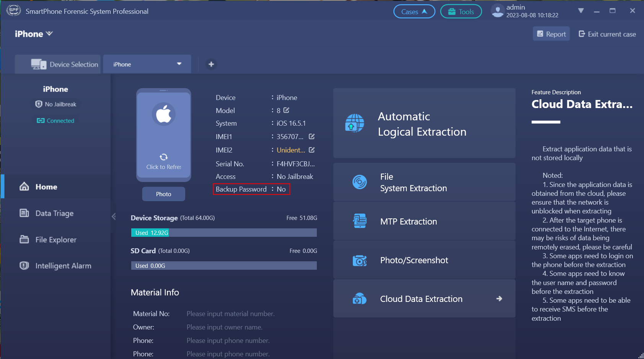Open File Explorer in sidebar
644x359 pixels.
56,239
